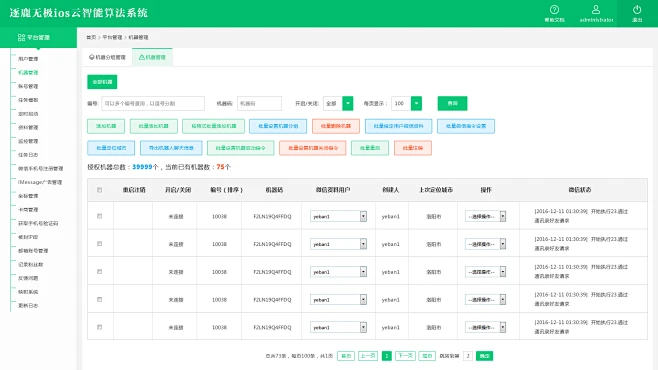Switch to the 机器管理 tab
The height and width of the screenshot is (370, 658).
152,57
